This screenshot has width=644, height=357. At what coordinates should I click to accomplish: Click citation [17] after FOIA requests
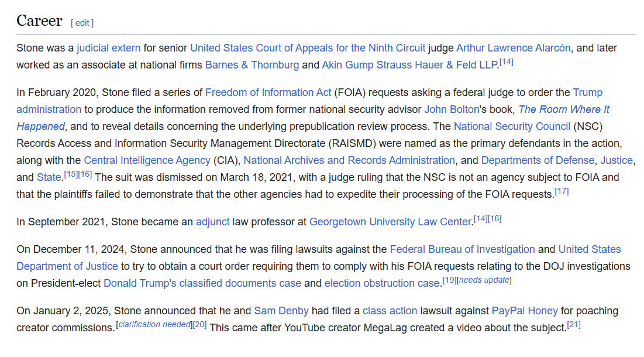pos(562,191)
